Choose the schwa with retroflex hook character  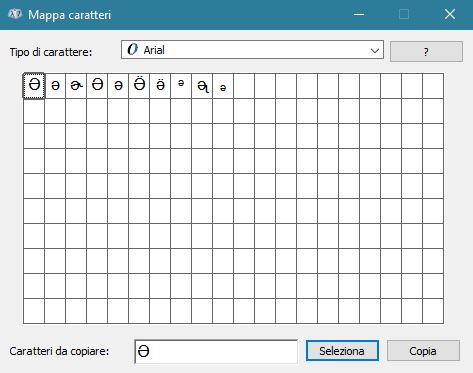202,86
